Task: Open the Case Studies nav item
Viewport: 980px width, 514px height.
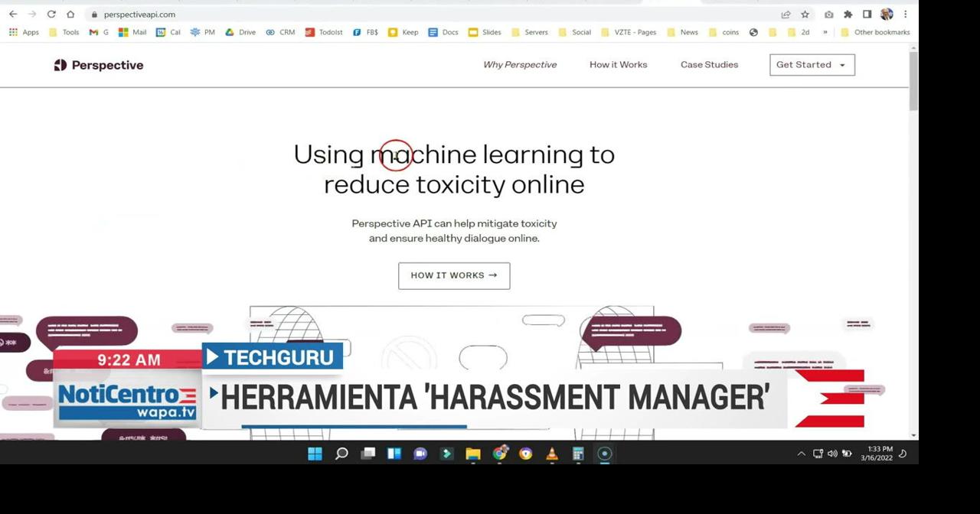Action: (x=710, y=64)
